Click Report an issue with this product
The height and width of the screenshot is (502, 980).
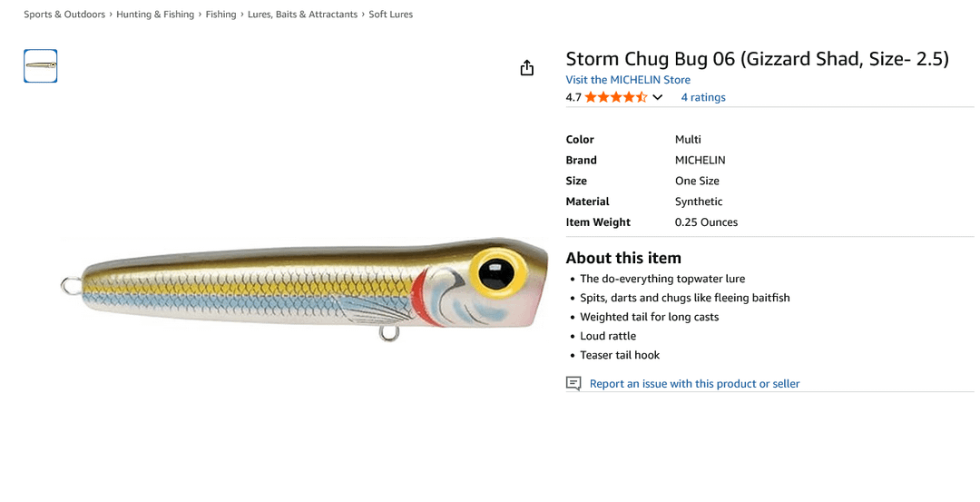coord(694,384)
